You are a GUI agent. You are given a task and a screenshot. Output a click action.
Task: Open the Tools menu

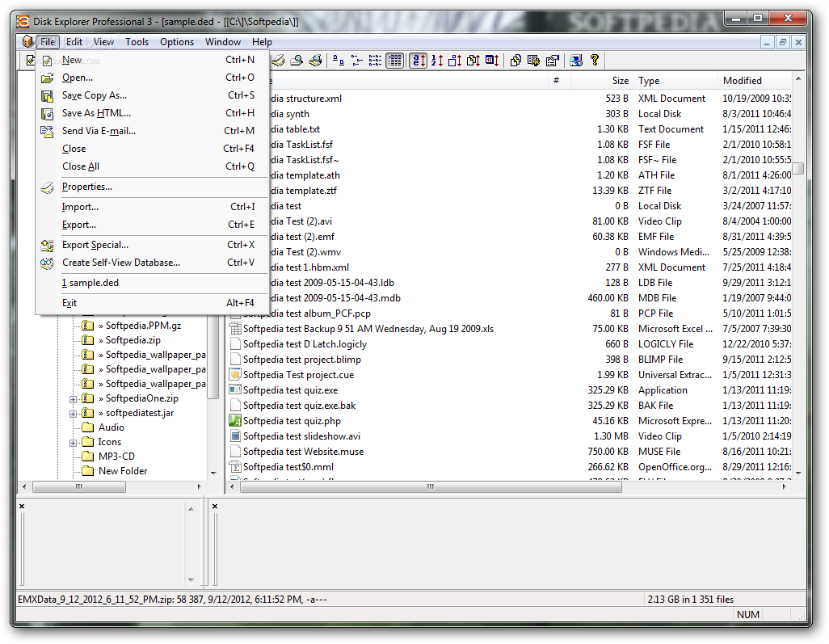(137, 42)
